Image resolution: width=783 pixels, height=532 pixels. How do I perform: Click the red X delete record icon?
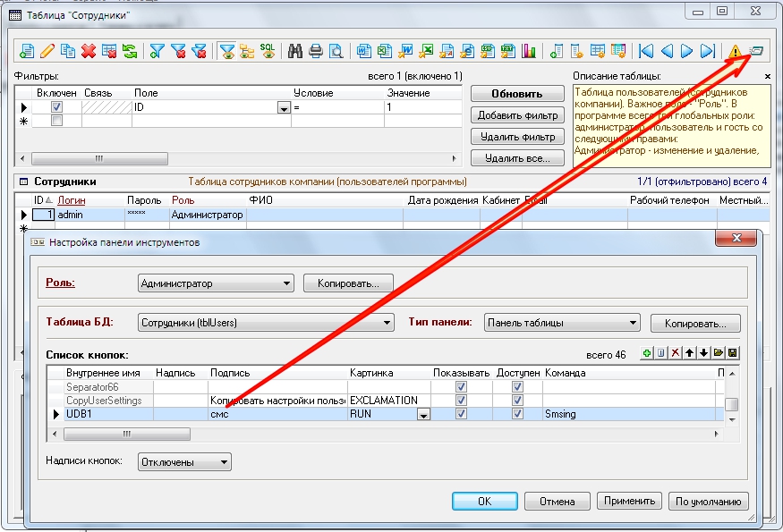click(x=89, y=51)
